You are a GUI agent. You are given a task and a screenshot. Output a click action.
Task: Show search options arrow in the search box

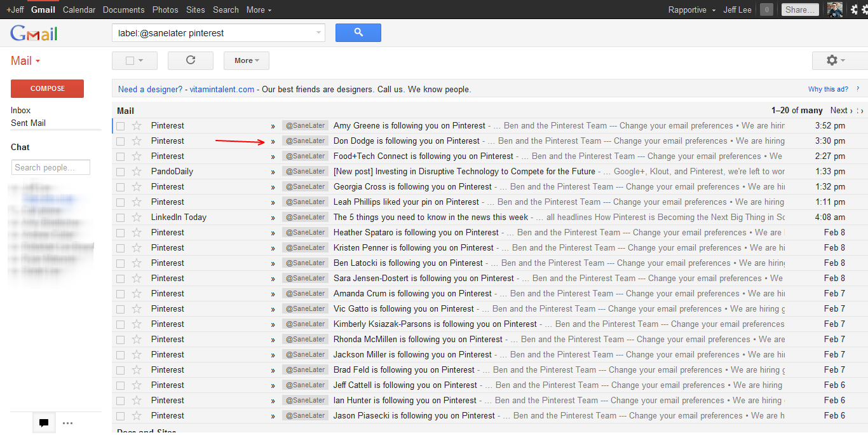click(318, 33)
